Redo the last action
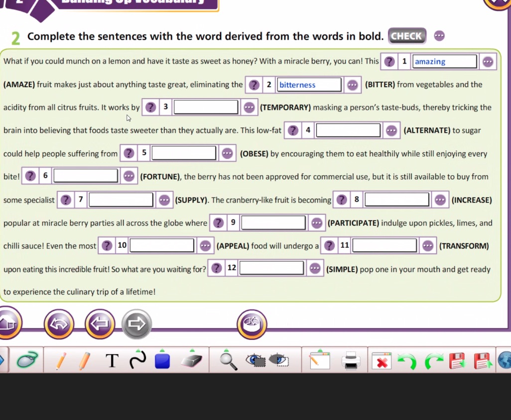The height and width of the screenshot is (420, 511). (434, 361)
